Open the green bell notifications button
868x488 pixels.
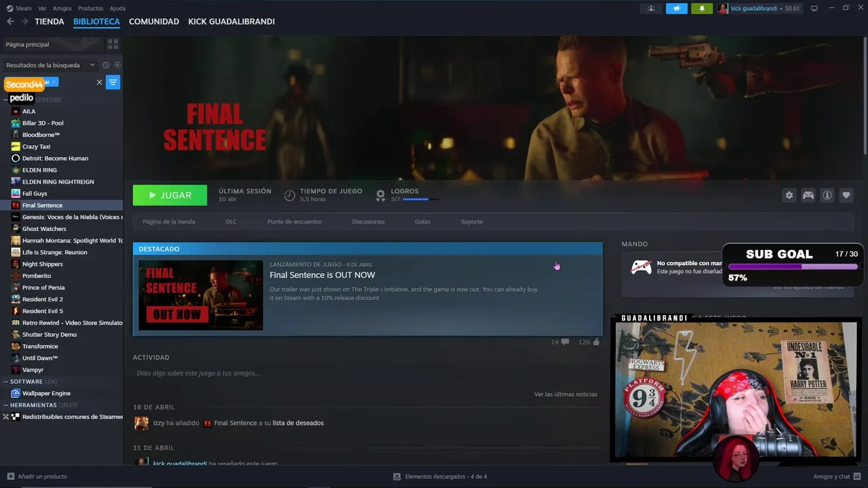pyautogui.click(x=702, y=8)
